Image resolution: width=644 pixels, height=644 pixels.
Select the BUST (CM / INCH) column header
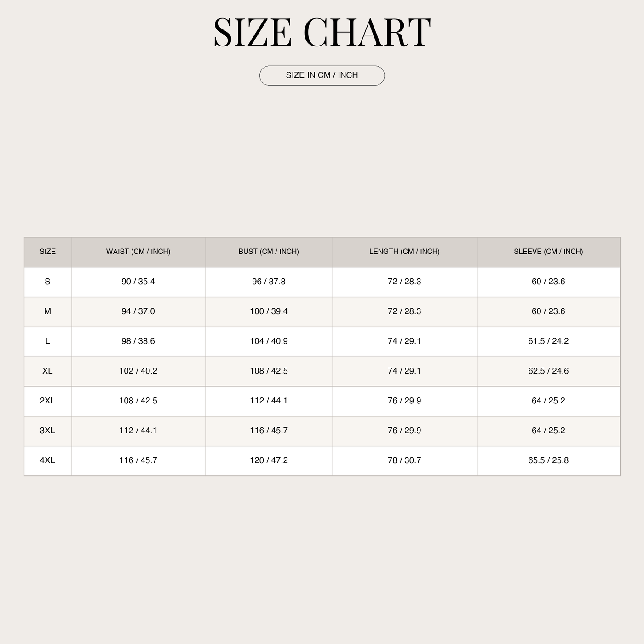[x=269, y=252]
